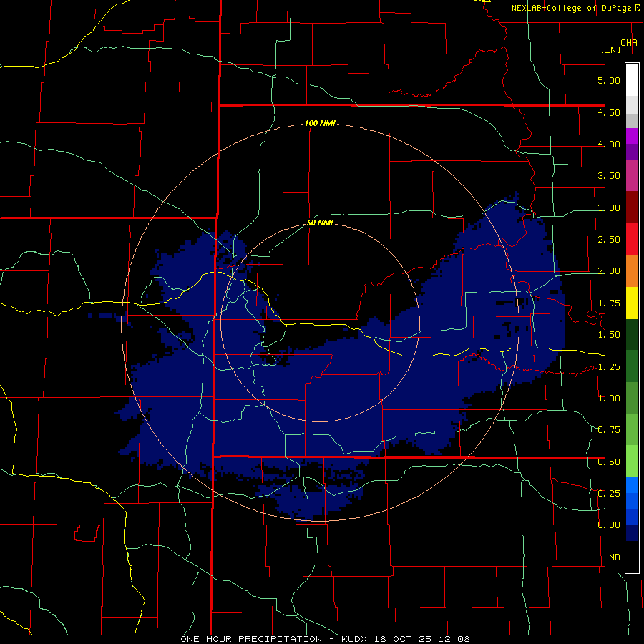Click the 100 NMI range ring label
The image size is (644, 644).
320,123
